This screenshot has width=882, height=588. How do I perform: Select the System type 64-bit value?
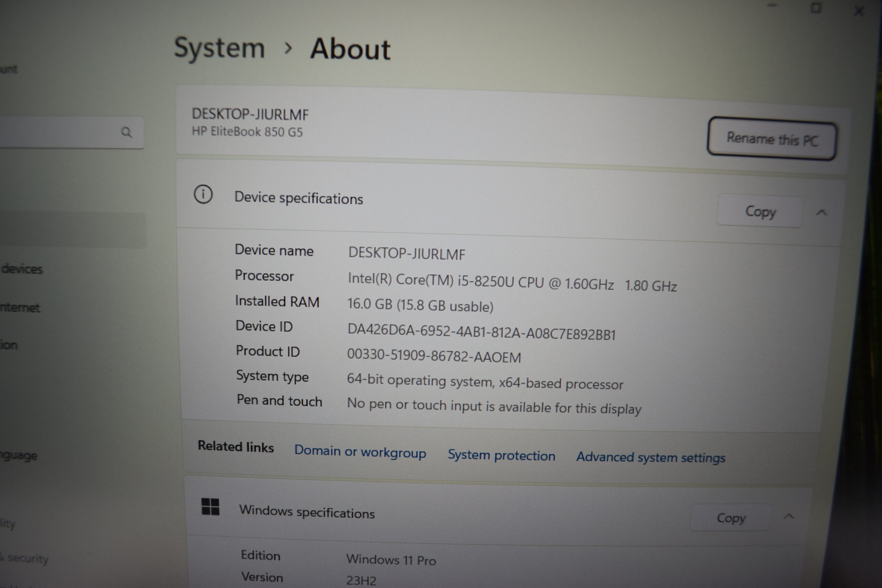[x=485, y=382]
